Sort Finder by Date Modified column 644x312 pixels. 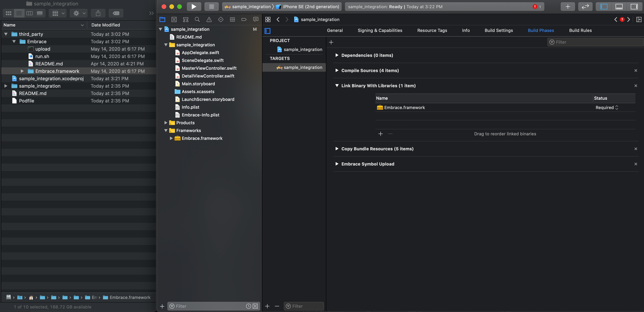tap(105, 25)
